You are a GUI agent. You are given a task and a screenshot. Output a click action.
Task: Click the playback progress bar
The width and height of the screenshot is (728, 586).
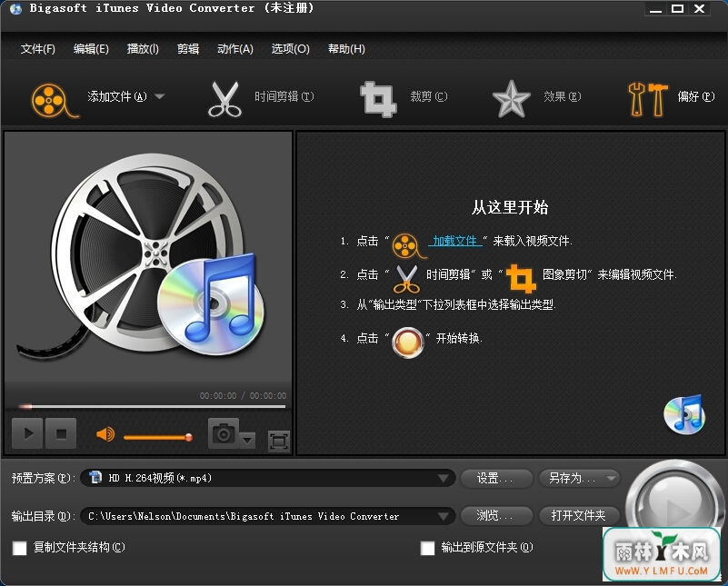point(152,407)
